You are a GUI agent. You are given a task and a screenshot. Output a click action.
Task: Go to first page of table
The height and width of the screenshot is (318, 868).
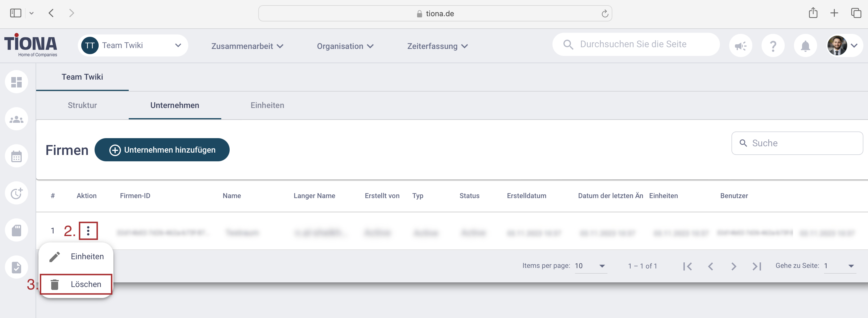click(688, 266)
